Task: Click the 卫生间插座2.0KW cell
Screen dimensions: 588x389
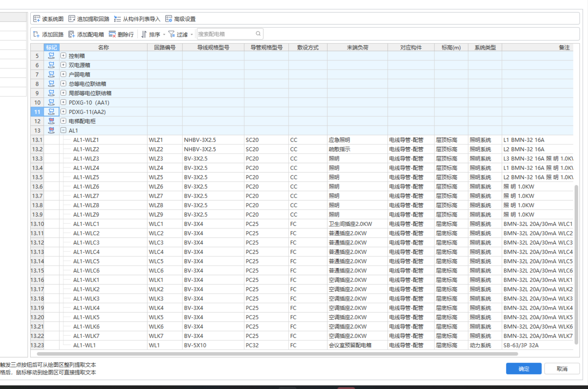Action: tap(358, 224)
